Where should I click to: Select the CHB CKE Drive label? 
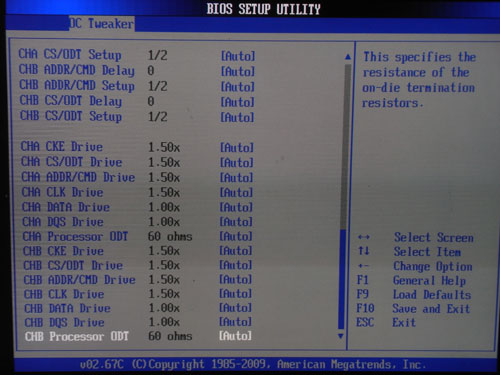[x=63, y=251]
